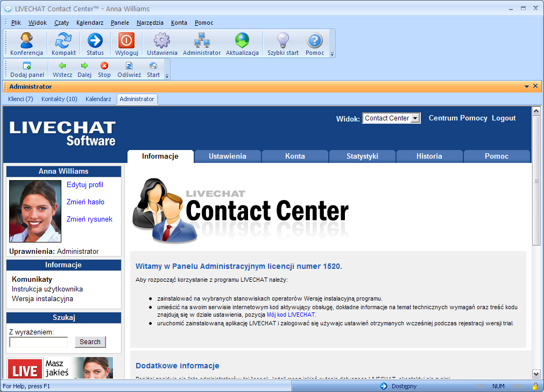Click the LIVECHAT title bar app icon
544x392 pixels.
(8, 9)
